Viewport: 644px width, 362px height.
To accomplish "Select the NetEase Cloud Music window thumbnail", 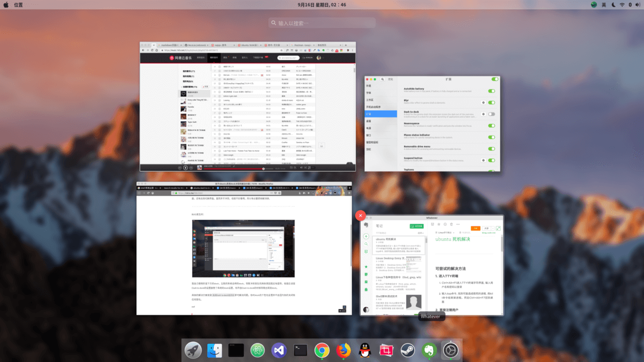I will (247, 106).
